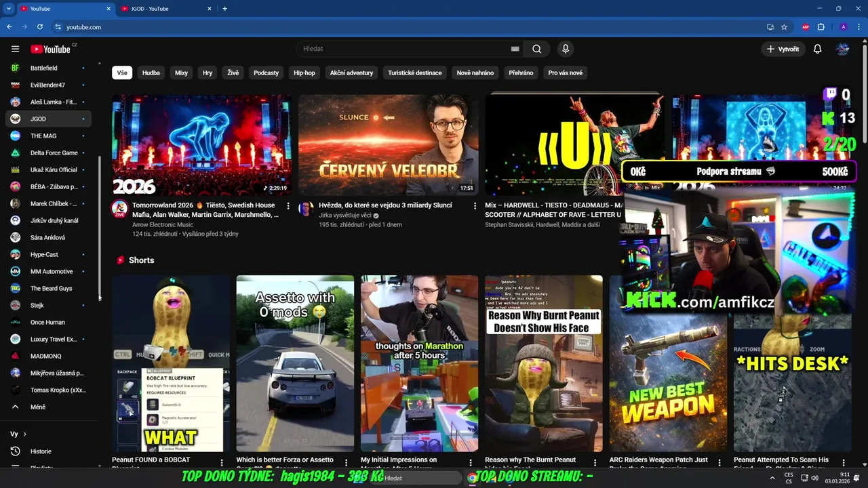Open Chrome tab search dropdown
The image size is (868, 488).
[x=9, y=9]
